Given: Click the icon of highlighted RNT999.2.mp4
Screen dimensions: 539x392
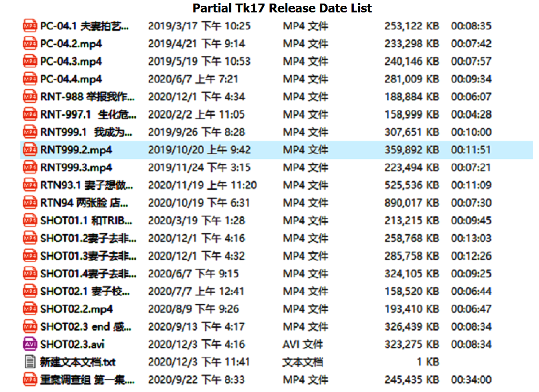Looking at the screenshot, I should tap(29, 150).
